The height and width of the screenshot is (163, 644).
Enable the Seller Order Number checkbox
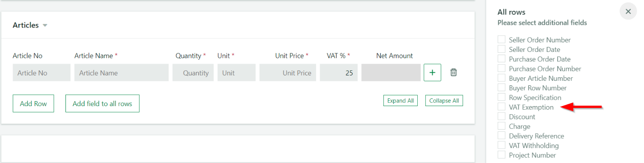501,39
